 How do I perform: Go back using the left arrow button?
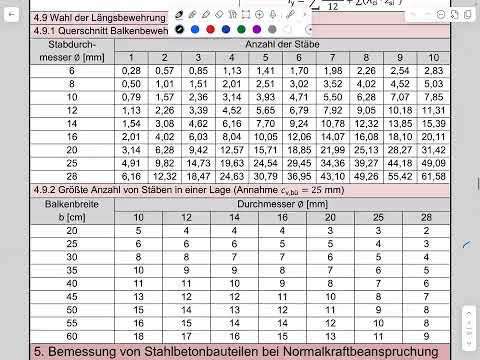click(11, 14)
